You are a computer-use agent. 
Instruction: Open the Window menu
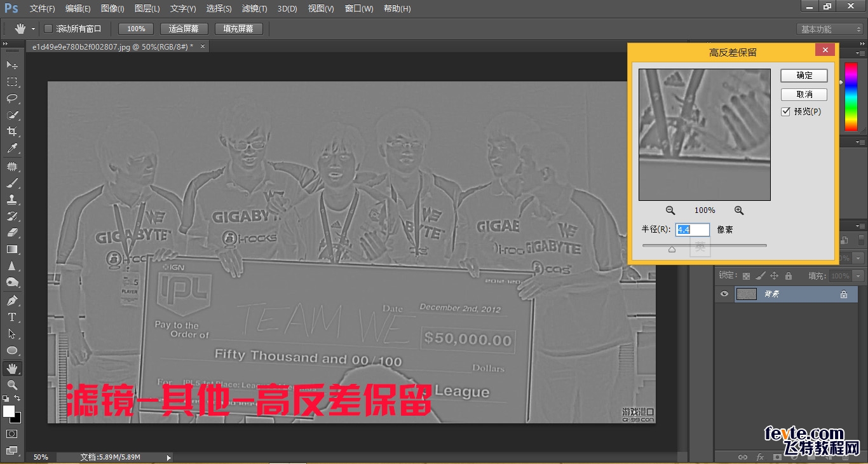point(359,9)
